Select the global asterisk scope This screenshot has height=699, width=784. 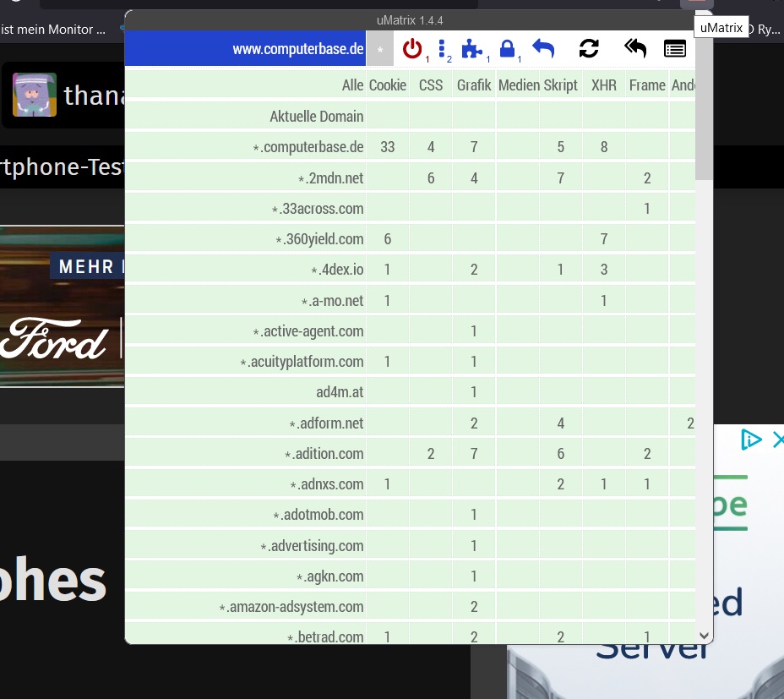click(x=380, y=48)
